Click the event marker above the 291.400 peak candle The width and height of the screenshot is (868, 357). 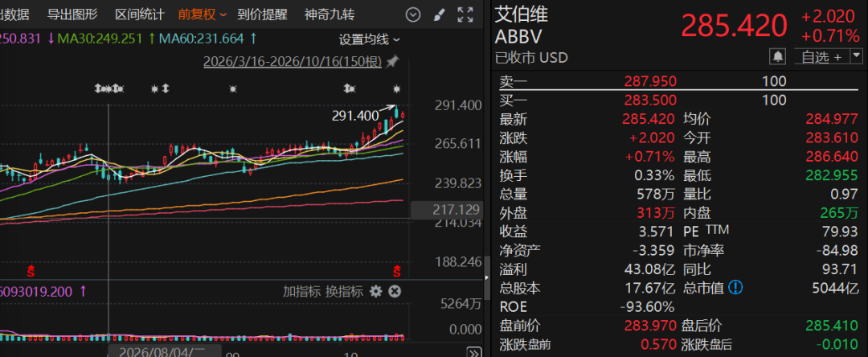tap(396, 88)
